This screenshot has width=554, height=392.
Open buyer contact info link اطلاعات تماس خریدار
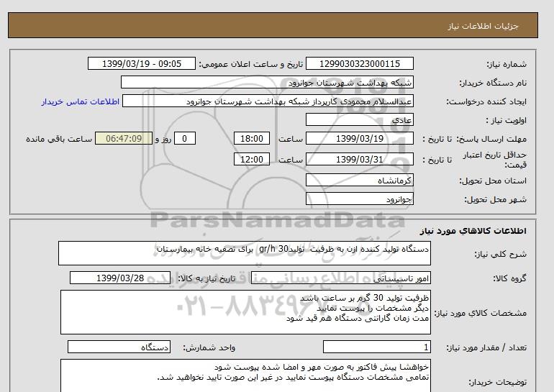pyautogui.click(x=81, y=101)
